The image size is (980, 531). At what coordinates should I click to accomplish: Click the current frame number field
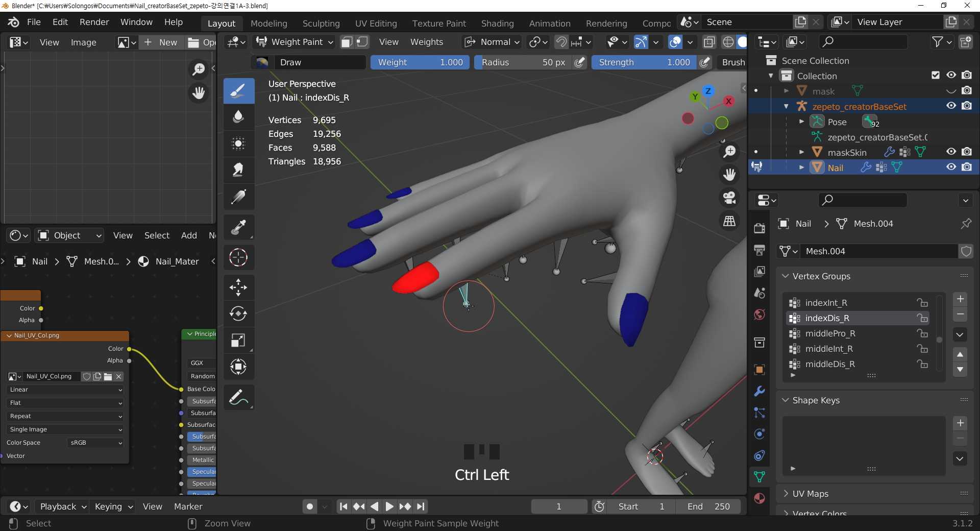[559, 506]
